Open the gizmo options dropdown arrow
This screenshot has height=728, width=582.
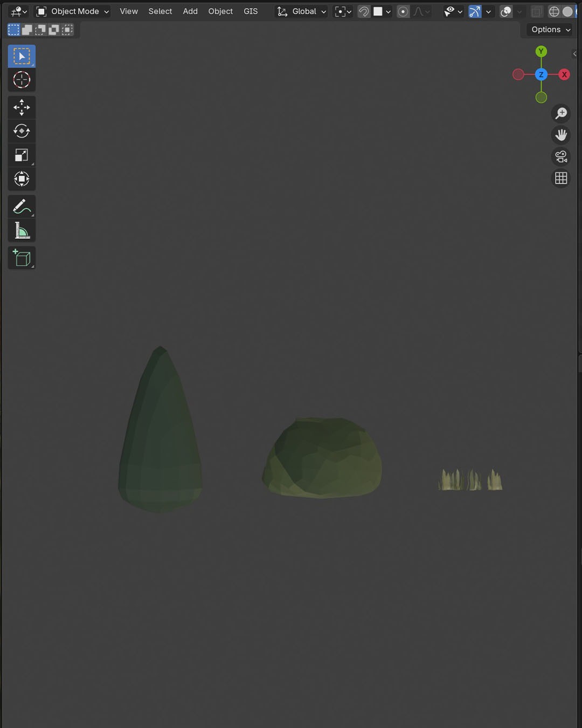coord(488,11)
